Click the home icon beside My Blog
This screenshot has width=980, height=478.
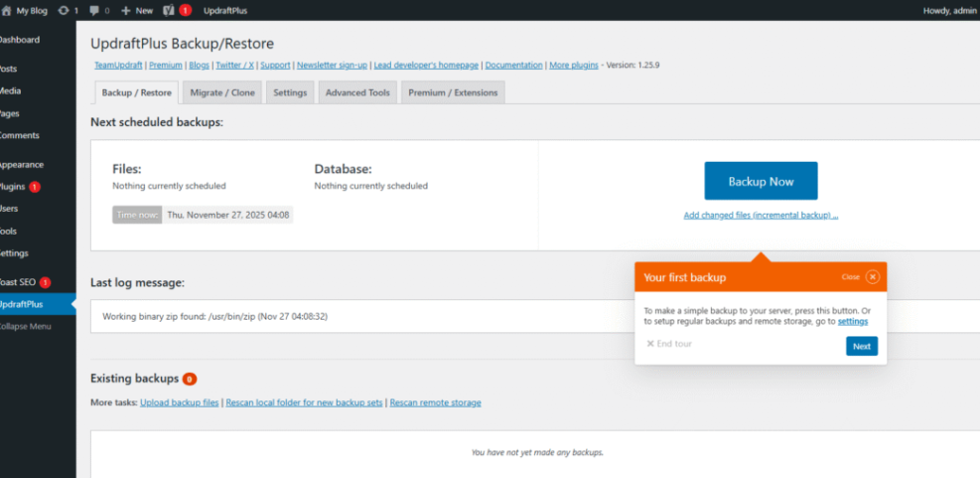tap(7, 11)
